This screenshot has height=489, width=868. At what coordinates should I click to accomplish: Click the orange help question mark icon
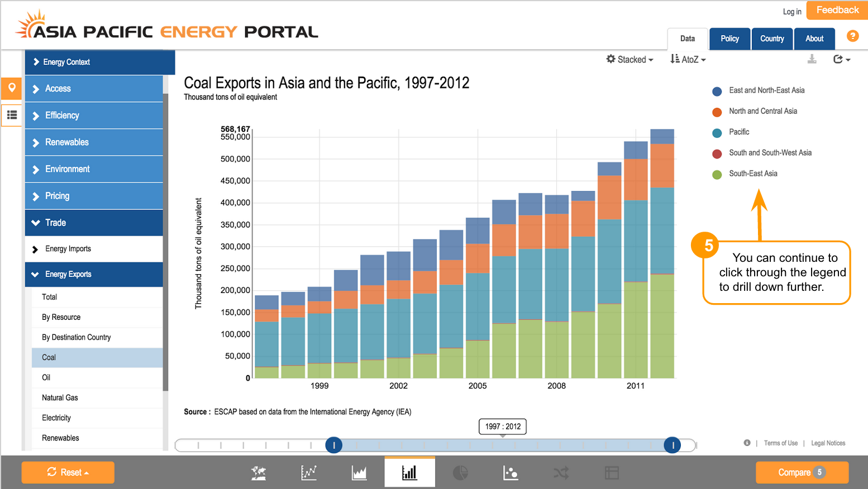click(x=852, y=36)
